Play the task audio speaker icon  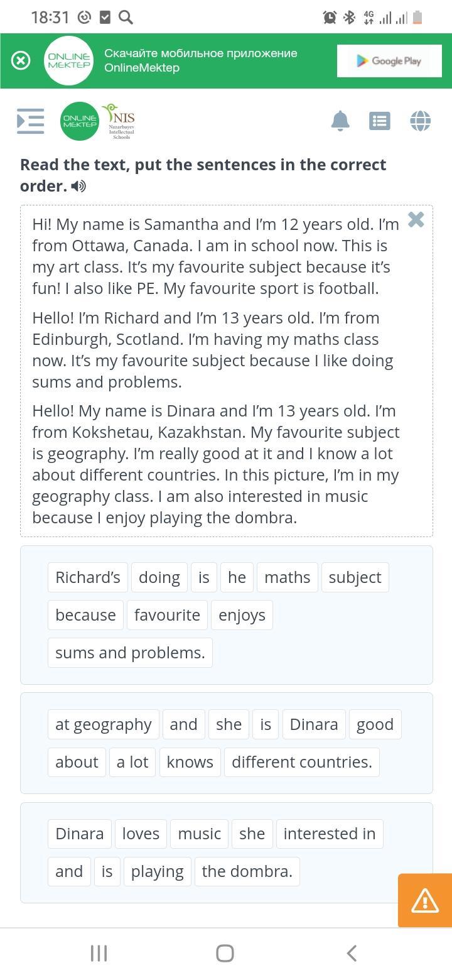[78, 186]
